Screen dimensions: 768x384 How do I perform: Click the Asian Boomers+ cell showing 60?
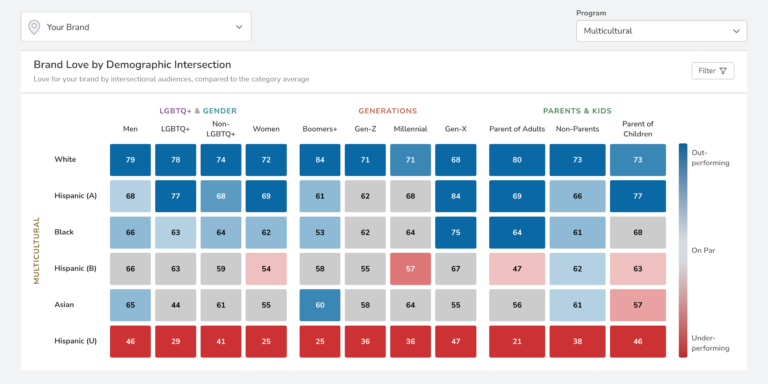click(x=320, y=305)
